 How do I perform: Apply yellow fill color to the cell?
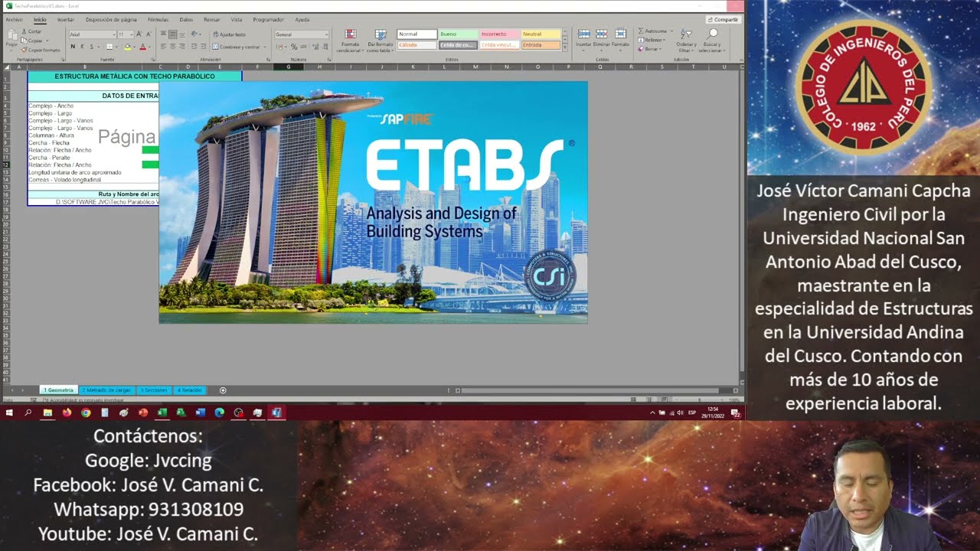[x=127, y=47]
